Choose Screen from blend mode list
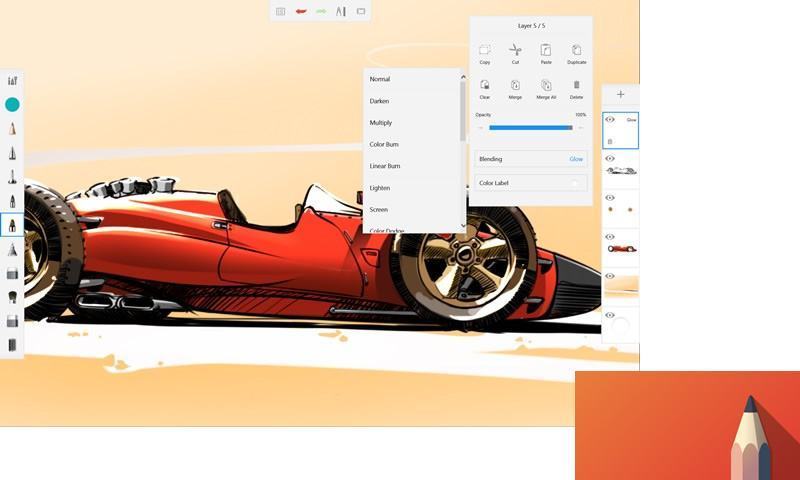800x480 pixels. pyautogui.click(x=379, y=210)
